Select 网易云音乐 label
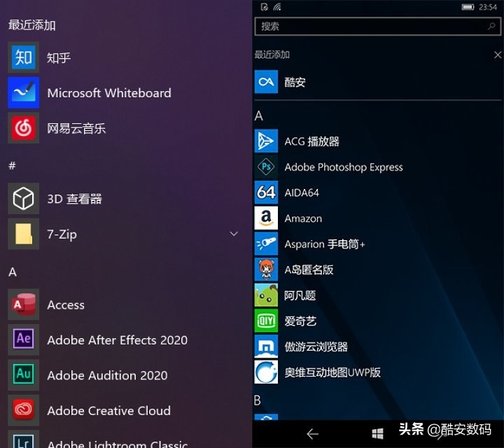The height and width of the screenshot is (448, 504). coord(76,129)
